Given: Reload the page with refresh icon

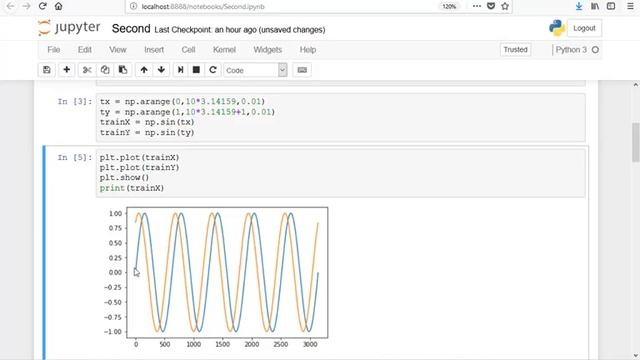Looking at the screenshot, I should point(42,6).
